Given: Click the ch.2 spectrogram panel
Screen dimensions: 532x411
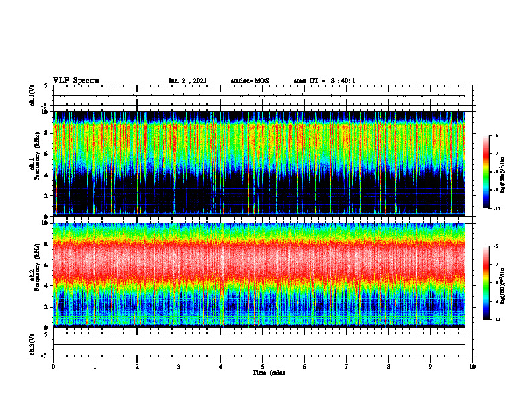Looking at the screenshot, I should pos(259,275).
